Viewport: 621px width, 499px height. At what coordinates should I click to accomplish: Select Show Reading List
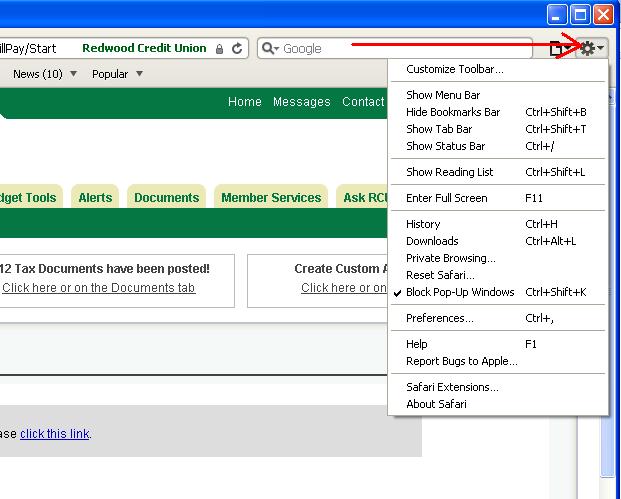point(498,172)
